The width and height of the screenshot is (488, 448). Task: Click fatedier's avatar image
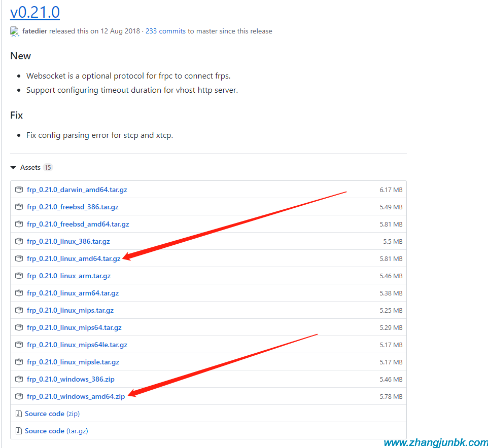(14, 31)
